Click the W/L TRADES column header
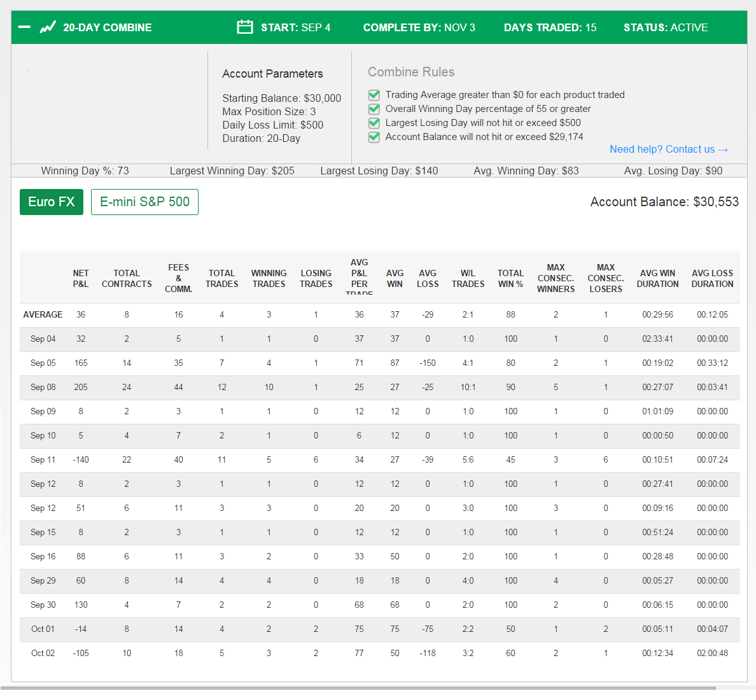Screen dimensions: 756x700 pyautogui.click(x=468, y=278)
